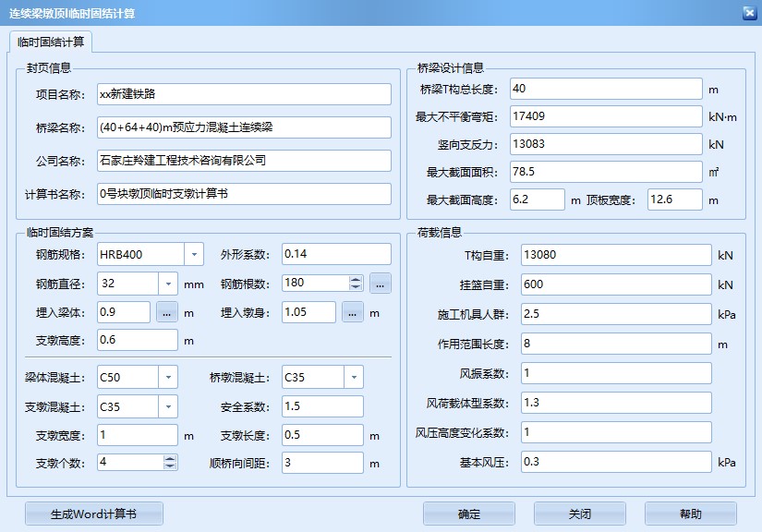Decrease 支墩个数 using the down spinner
This screenshot has height=532, width=762.
[x=170, y=467]
